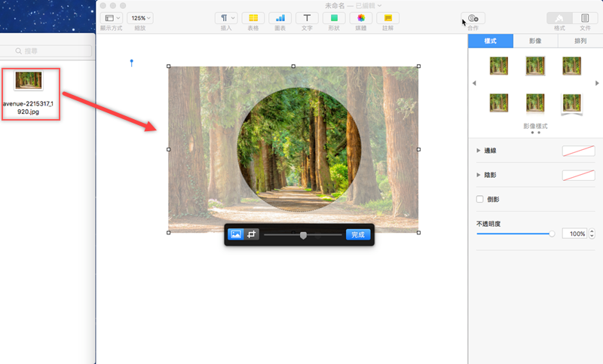The image size is (603, 364).
Task: Insert a text box via 文字 icon
Action: pyautogui.click(x=307, y=18)
